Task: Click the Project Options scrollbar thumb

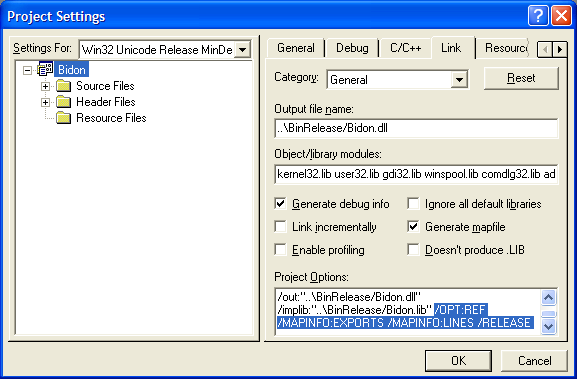Action: click(549, 314)
